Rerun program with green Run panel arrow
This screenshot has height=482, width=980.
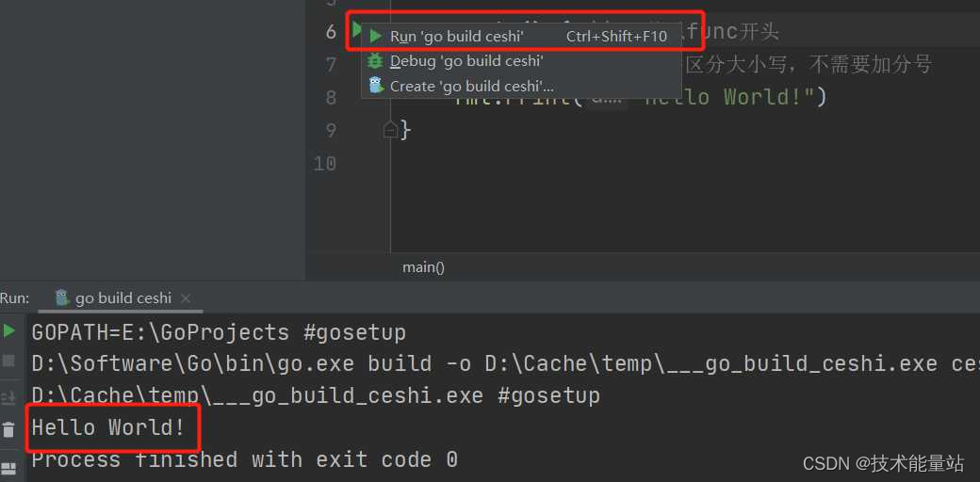click(x=8, y=331)
